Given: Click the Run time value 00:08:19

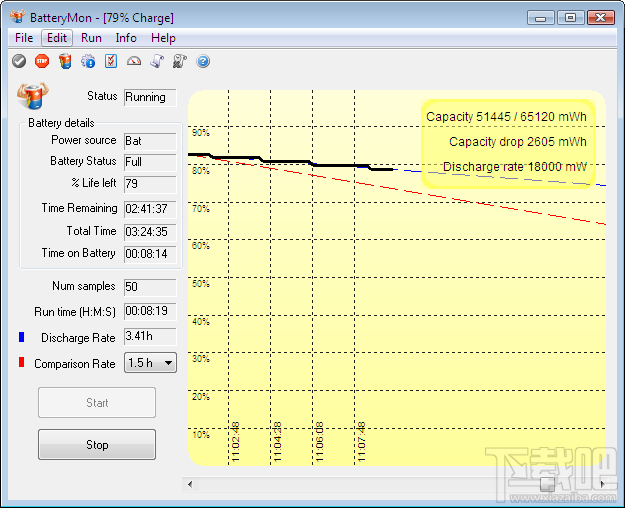Looking at the screenshot, I should click(150, 311).
